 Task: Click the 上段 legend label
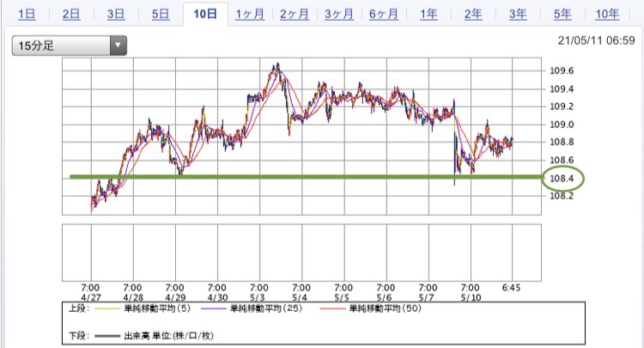pyautogui.click(x=78, y=308)
